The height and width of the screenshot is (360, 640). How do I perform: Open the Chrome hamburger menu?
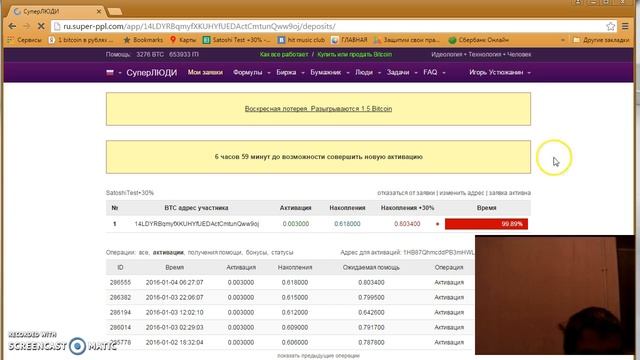point(625,26)
